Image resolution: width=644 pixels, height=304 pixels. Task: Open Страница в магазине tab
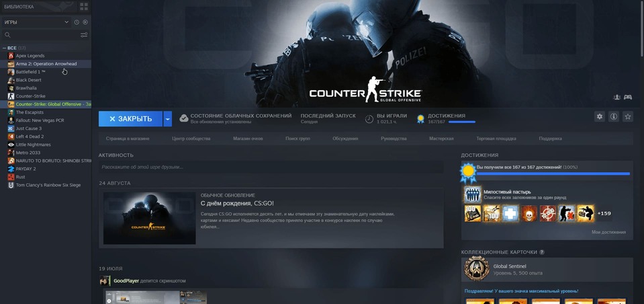[x=128, y=139]
